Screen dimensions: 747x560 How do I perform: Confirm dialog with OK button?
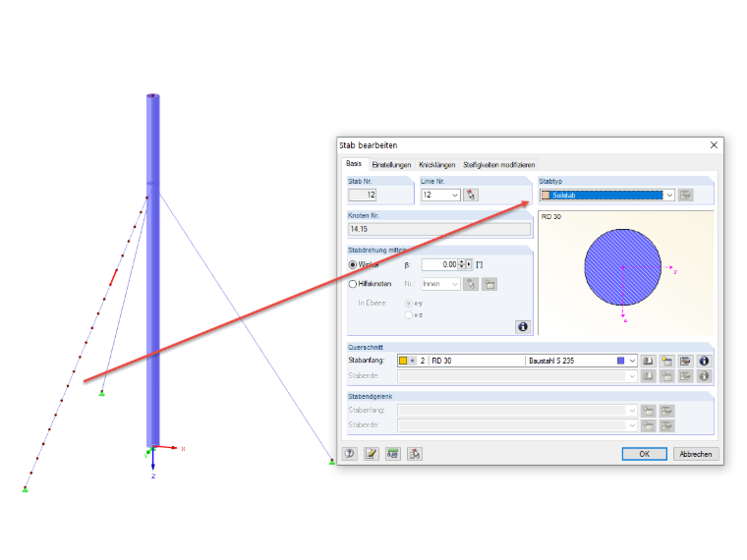[644, 454]
